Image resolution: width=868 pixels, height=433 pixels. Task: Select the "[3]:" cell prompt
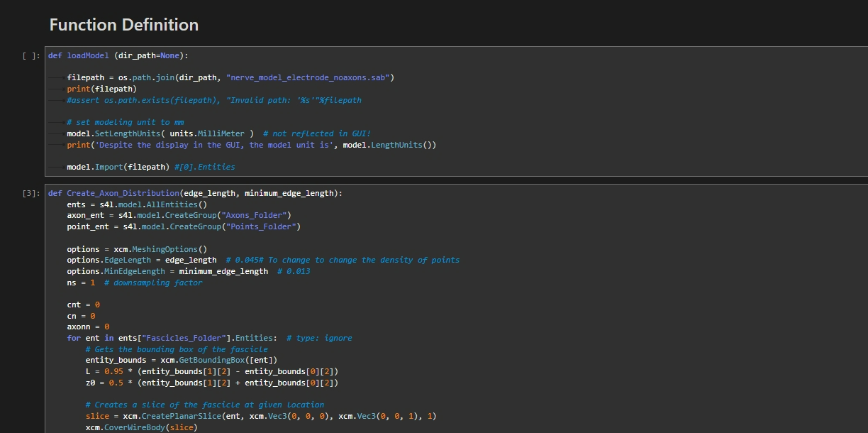31,193
